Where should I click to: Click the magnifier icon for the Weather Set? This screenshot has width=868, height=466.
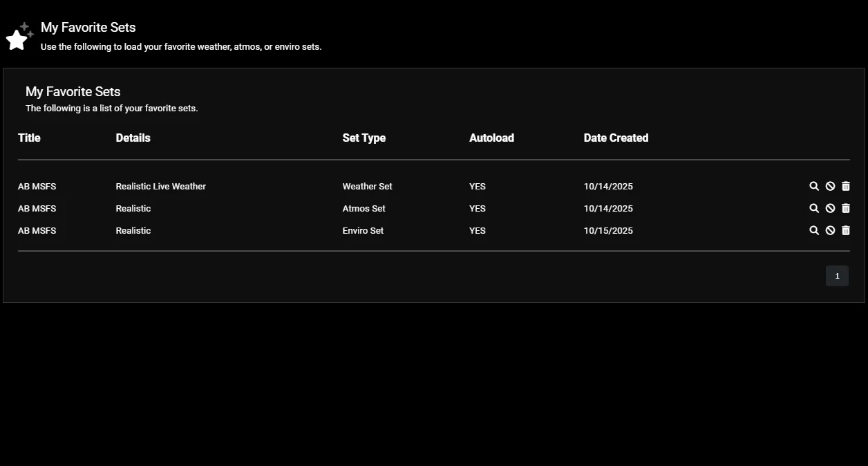(814, 186)
